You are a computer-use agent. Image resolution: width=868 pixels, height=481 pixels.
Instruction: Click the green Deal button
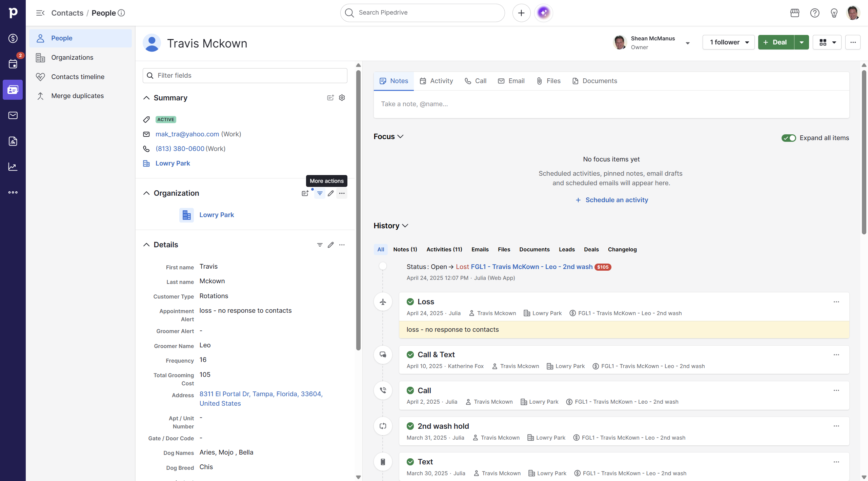pyautogui.click(x=775, y=42)
